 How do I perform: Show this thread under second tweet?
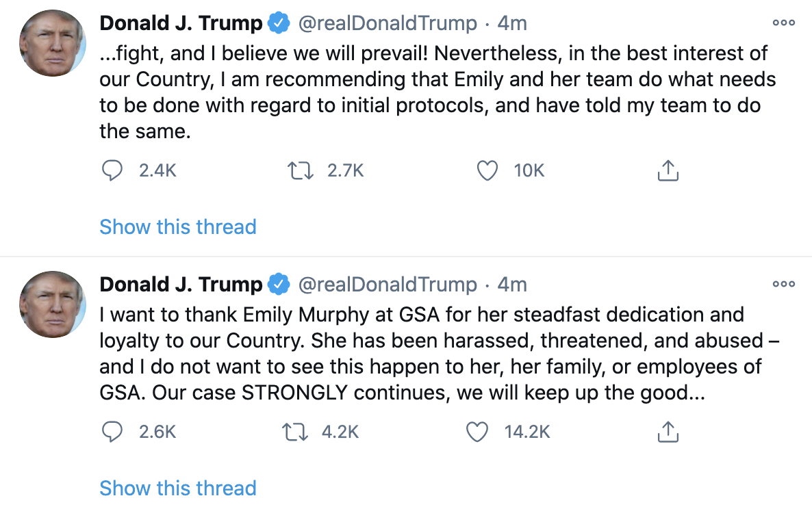click(x=178, y=488)
